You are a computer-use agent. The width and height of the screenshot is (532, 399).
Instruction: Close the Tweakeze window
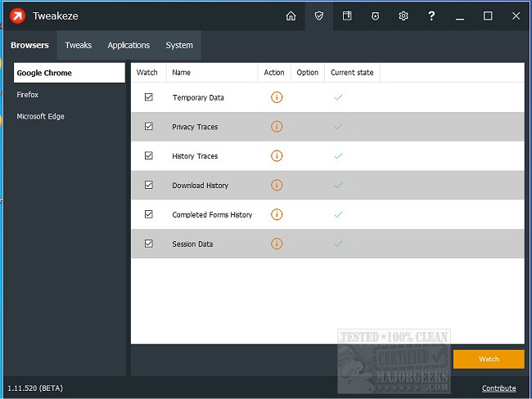pos(516,16)
